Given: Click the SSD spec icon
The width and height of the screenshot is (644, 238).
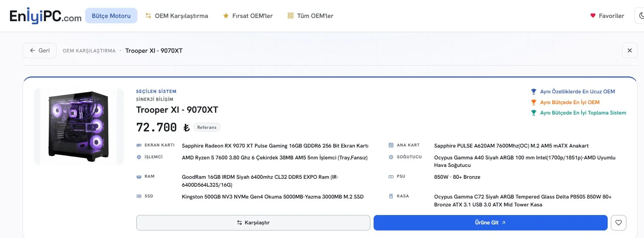Looking at the screenshot, I should [139, 196].
